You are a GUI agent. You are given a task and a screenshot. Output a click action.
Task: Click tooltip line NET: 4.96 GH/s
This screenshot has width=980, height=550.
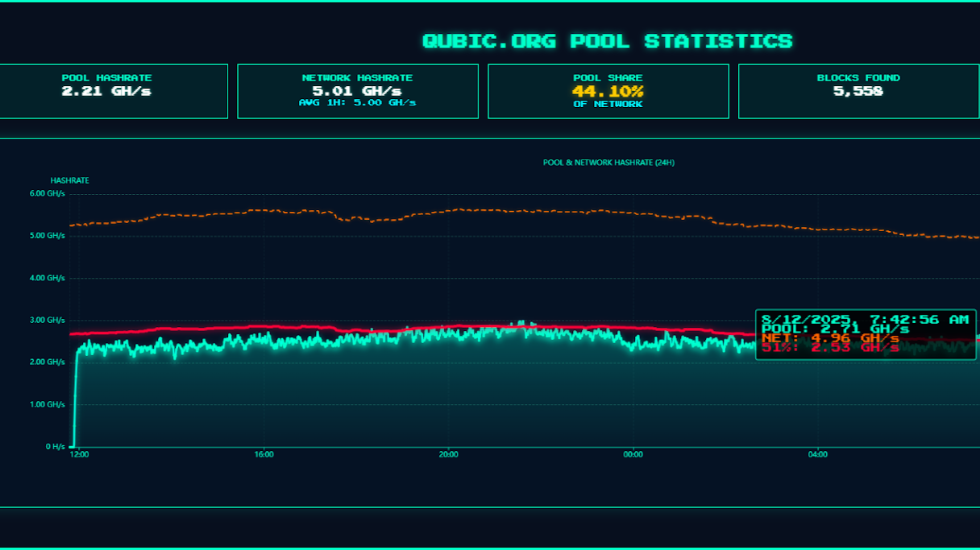coord(831,338)
